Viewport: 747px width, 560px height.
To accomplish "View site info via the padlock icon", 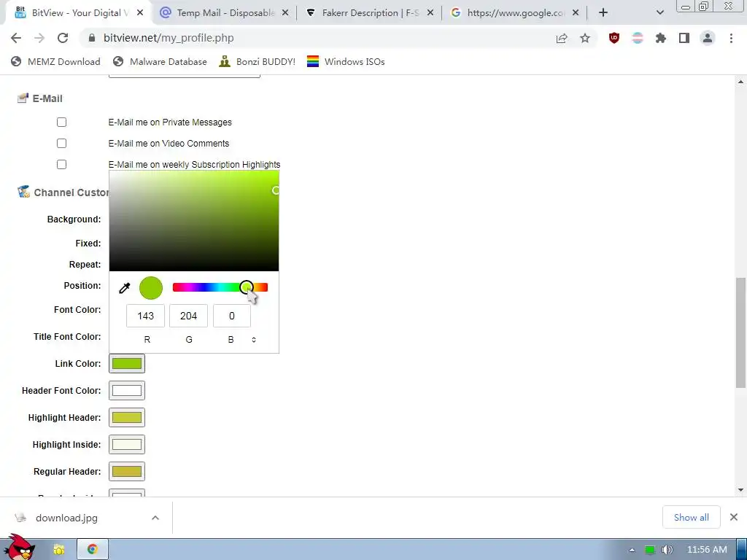I will [x=92, y=38].
